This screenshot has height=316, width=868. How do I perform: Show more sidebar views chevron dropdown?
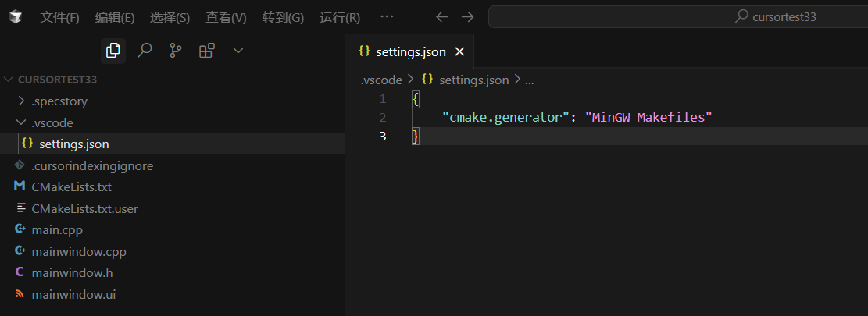(x=238, y=51)
